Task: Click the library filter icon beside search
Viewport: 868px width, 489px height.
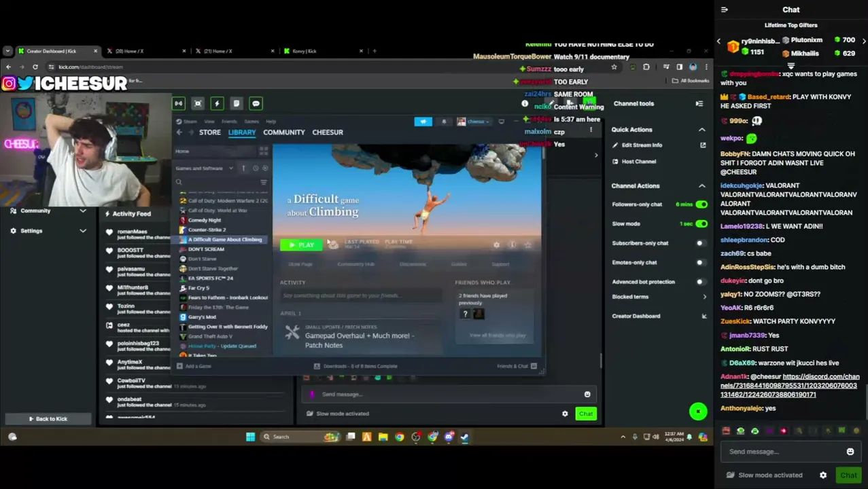Action: pos(264,182)
